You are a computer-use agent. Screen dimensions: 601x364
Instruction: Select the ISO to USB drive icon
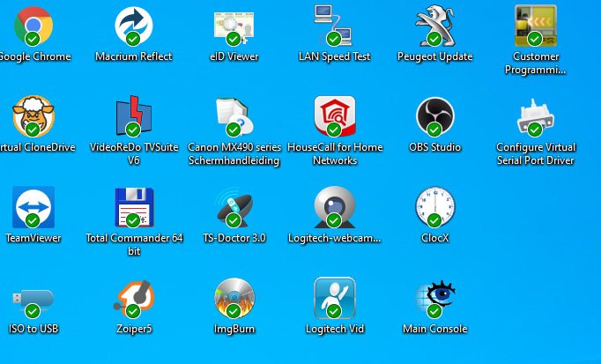[33, 303]
